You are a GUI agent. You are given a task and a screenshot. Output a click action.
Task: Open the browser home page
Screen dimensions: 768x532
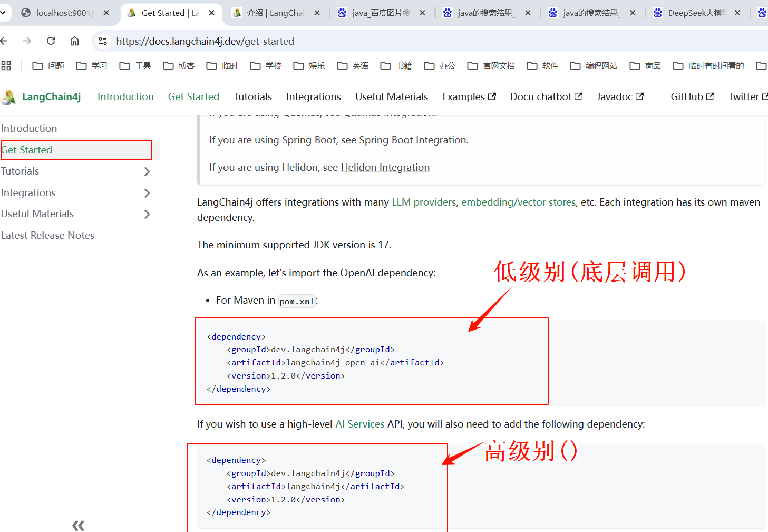click(74, 41)
